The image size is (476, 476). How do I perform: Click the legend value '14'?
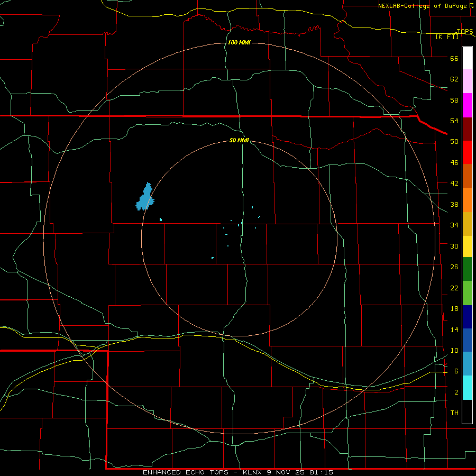(x=454, y=329)
